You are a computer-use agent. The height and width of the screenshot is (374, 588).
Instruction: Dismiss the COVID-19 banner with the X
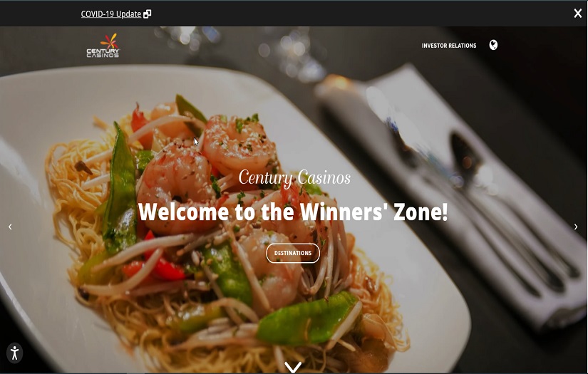(x=577, y=13)
